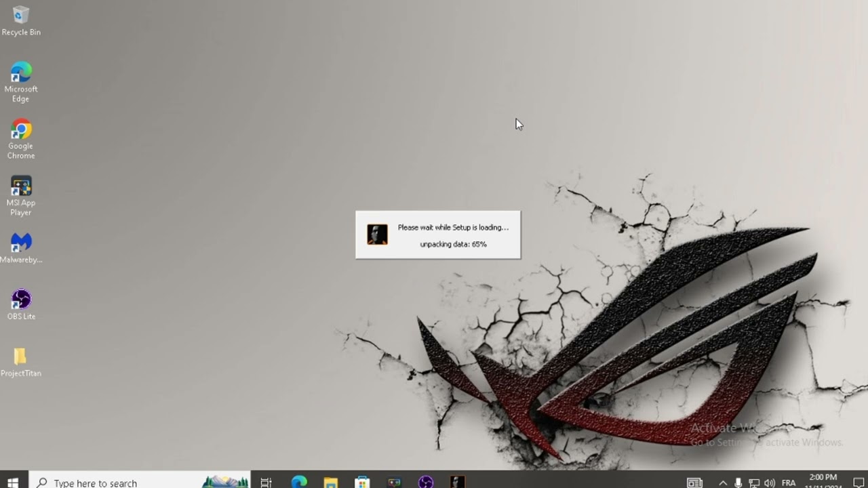868x488 pixels.
Task: Change FRA input language
Action: [789, 483]
